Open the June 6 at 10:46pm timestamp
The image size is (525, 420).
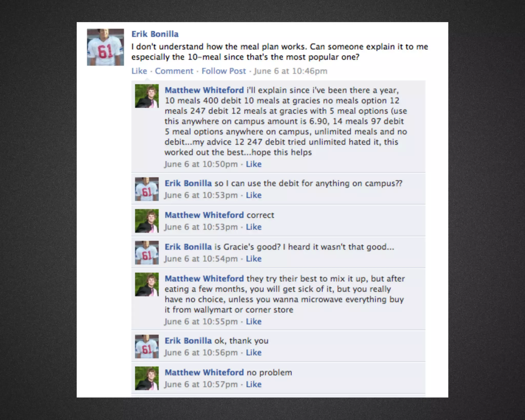tap(290, 71)
